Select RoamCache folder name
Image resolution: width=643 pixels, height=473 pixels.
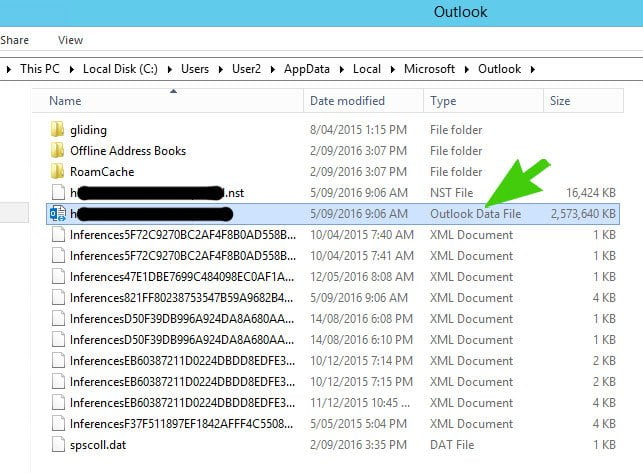(102, 171)
